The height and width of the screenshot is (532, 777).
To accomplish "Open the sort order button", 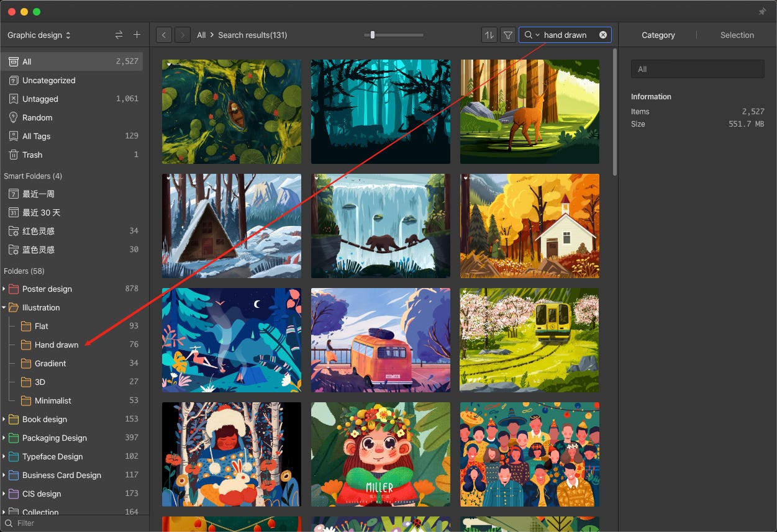I will tap(489, 35).
